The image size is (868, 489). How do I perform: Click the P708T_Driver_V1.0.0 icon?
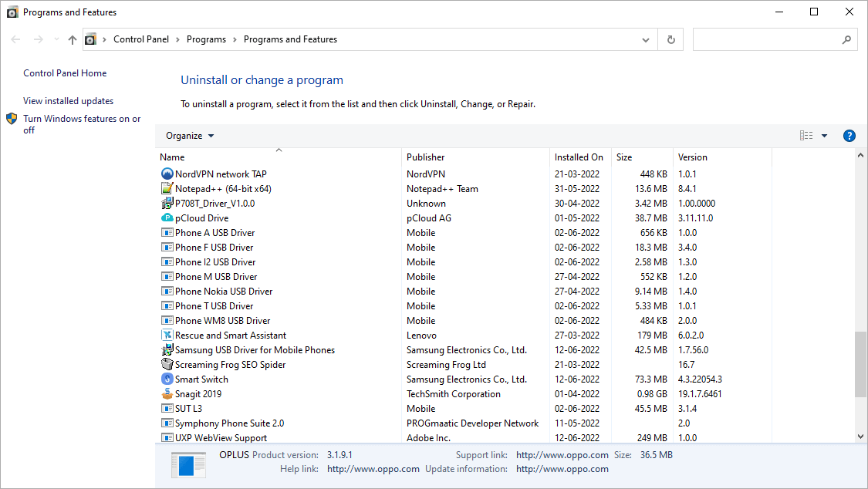[x=167, y=203]
